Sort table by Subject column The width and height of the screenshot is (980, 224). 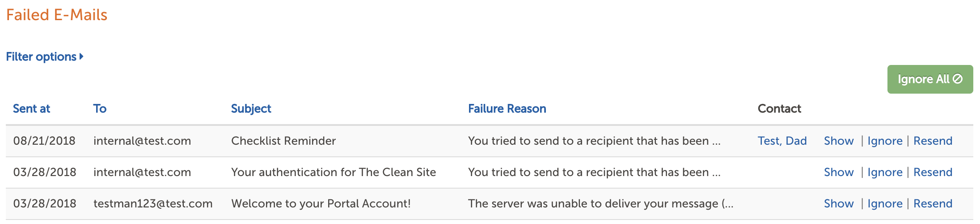(x=251, y=109)
